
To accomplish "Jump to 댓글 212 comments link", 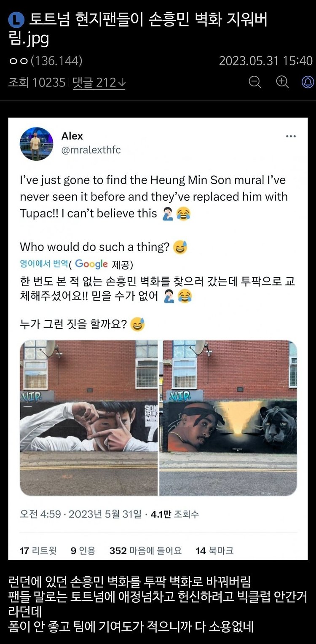I will click(x=99, y=82).
